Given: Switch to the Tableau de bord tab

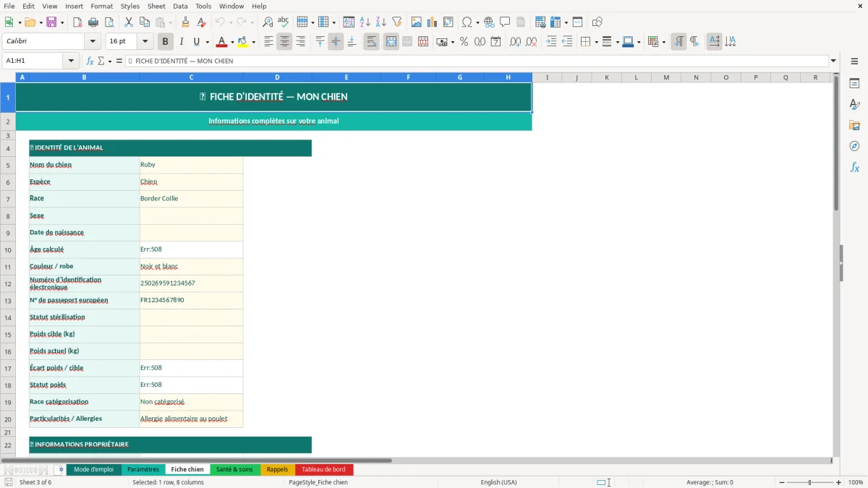Looking at the screenshot, I should coord(323,469).
